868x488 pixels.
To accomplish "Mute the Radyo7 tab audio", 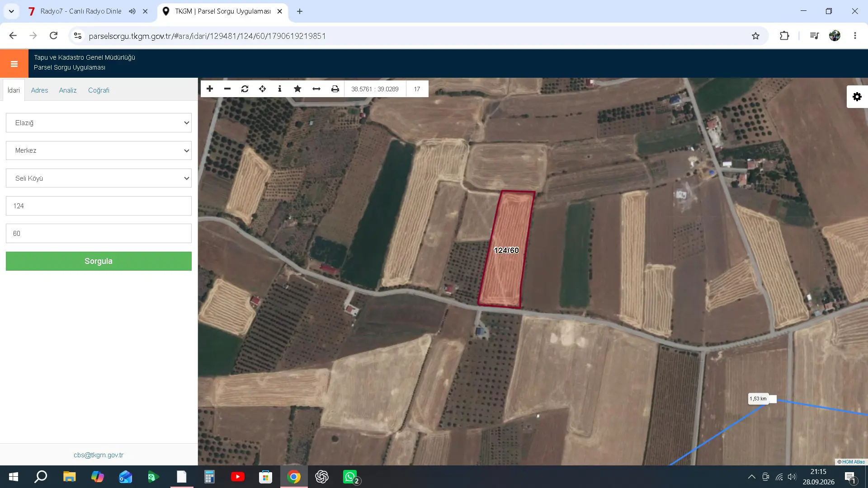I will (x=132, y=11).
